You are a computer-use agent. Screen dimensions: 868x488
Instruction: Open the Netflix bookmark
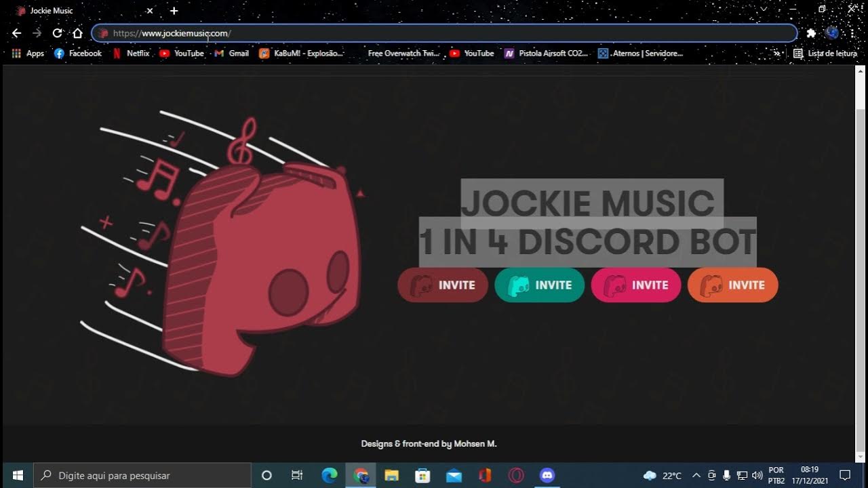coord(131,54)
